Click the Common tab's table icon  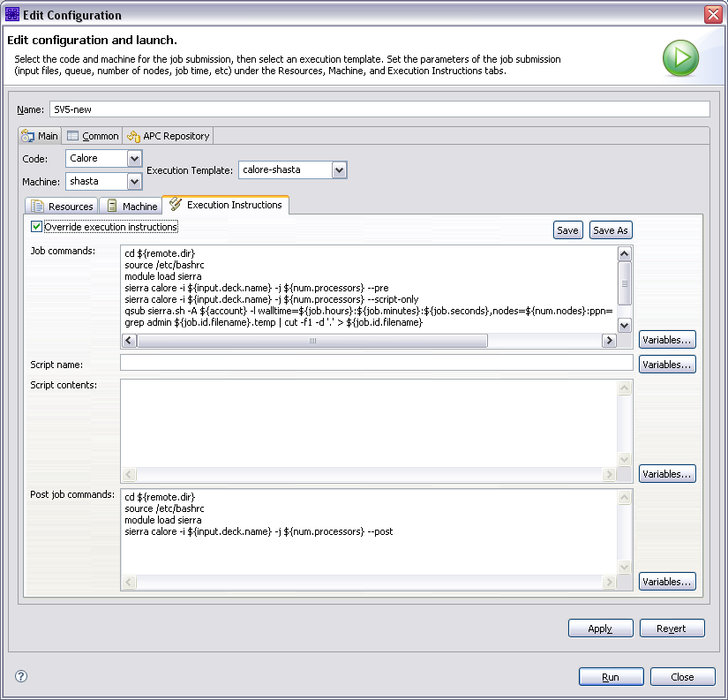[x=71, y=135]
